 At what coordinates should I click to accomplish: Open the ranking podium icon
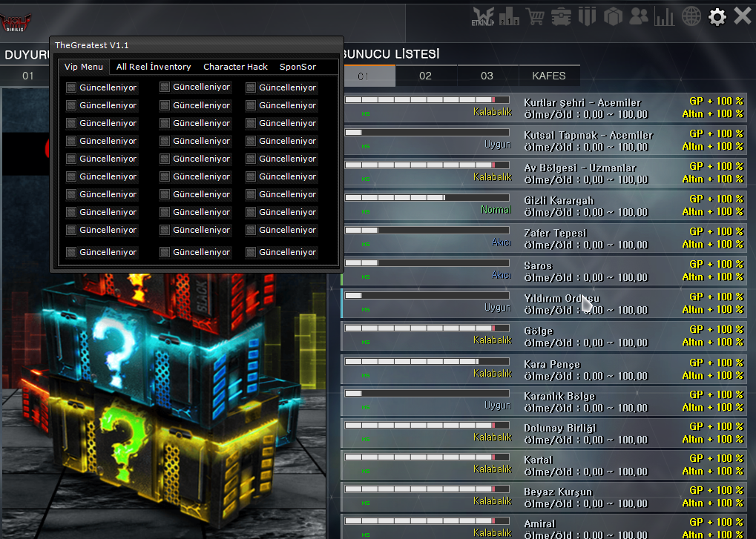tap(509, 16)
